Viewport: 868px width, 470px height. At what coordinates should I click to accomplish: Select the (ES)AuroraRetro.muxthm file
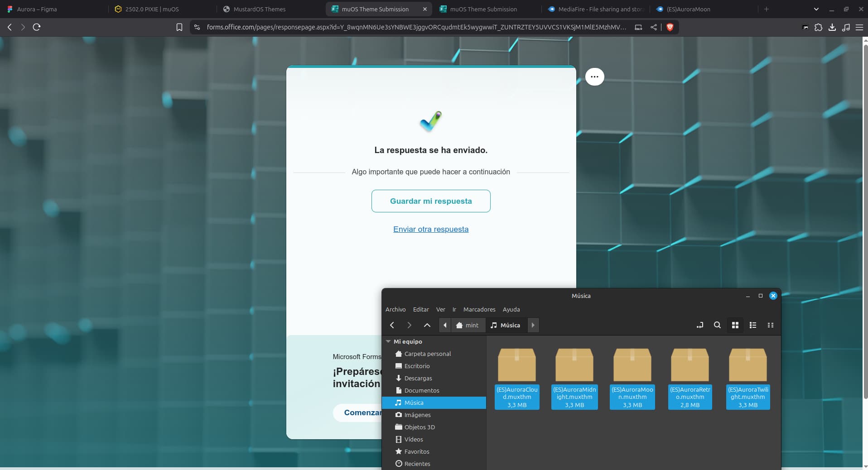690,378
